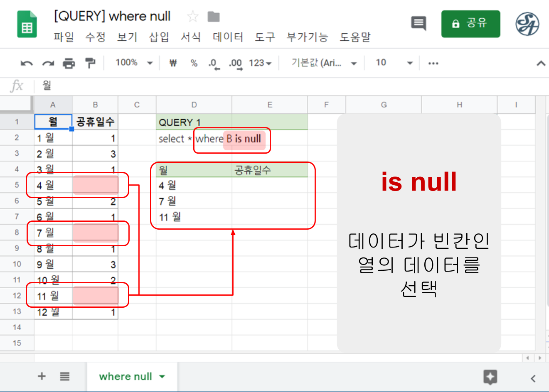Increase decimal places
The image size is (549, 392).
[x=235, y=63]
